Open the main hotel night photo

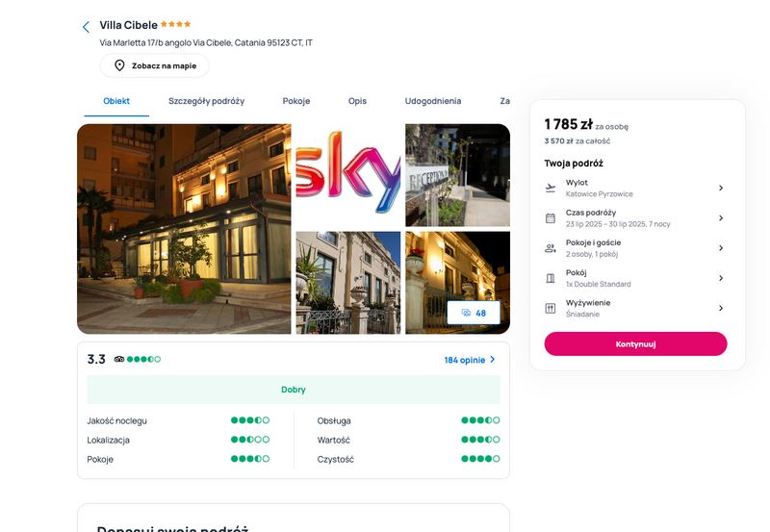(184, 229)
